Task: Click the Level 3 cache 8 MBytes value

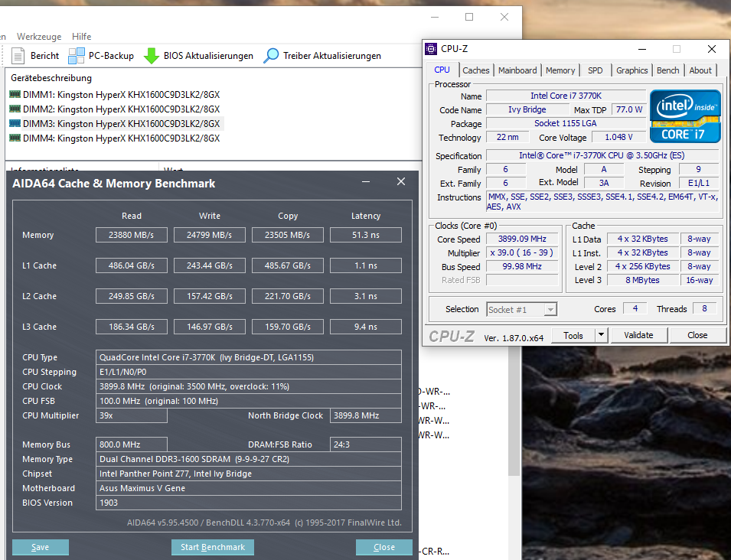Action: (642, 280)
